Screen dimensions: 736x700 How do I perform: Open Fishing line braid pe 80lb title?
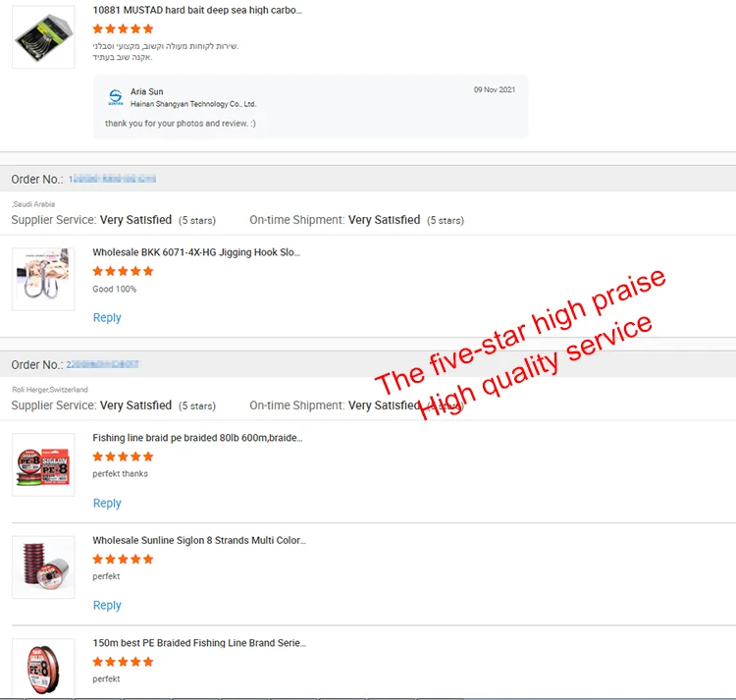pos(197,438)
